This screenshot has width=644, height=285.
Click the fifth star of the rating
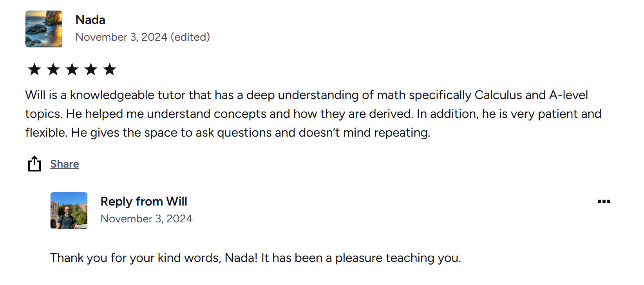(x=110, y=70)
